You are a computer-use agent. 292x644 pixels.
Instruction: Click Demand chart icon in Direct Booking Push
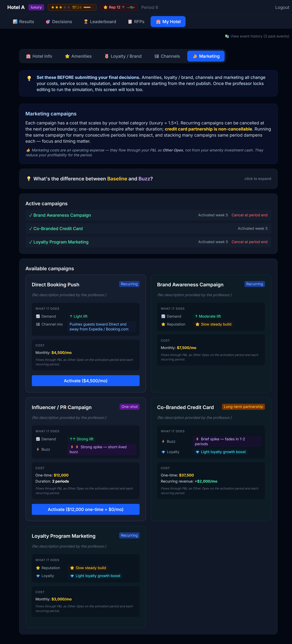[38, 317]
